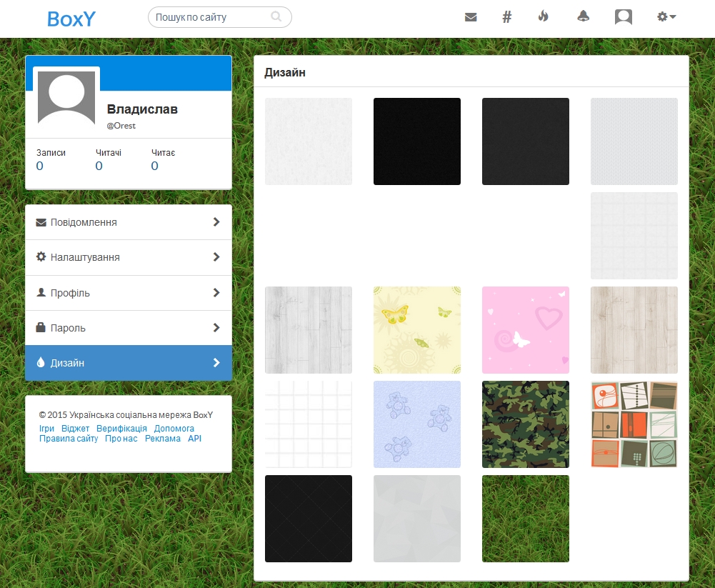Click the Пошук по сайту search field
The image size is (715, 588).
coord(211,17)
